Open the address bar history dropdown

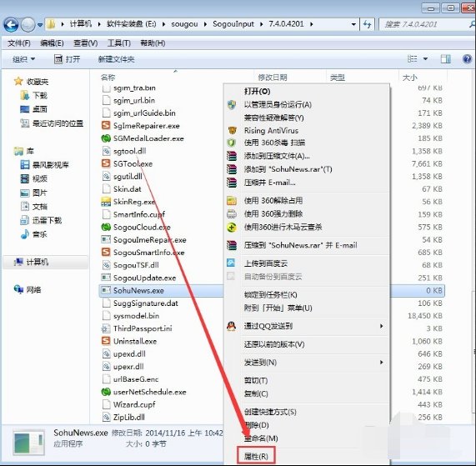[x=353, y=24]
